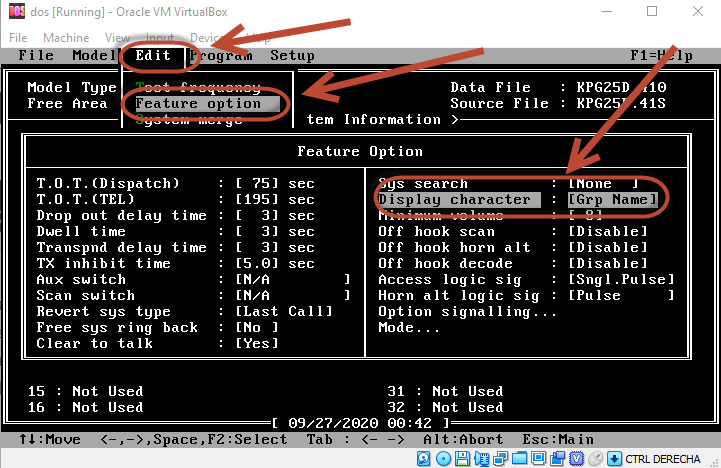Change the Revert sys type Last Call field
721x468 pixels.
[x=284, y=312]
